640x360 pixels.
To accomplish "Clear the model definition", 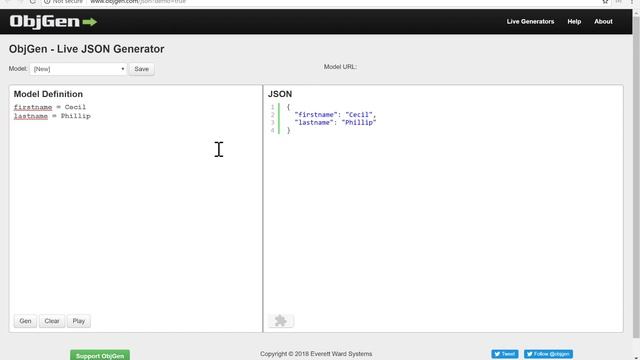I will pyautogui.click(x=52, y=321).
